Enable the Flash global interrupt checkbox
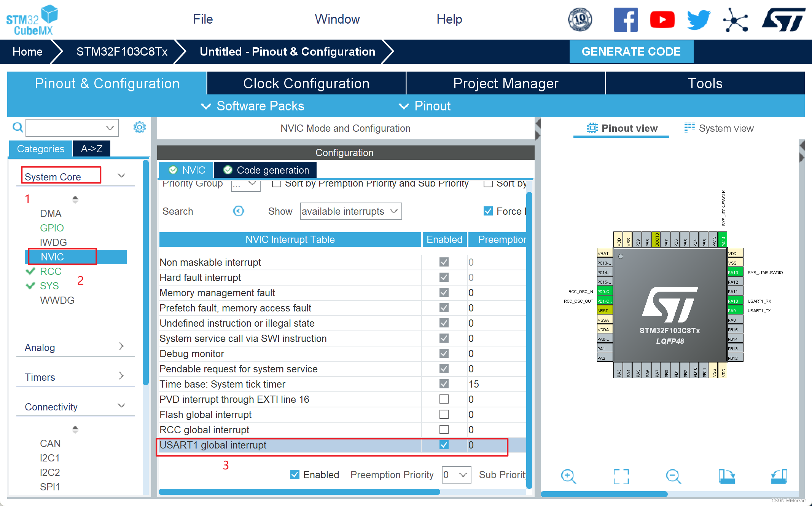The width and height of the screenshot is (812, 506). point(444,414)
